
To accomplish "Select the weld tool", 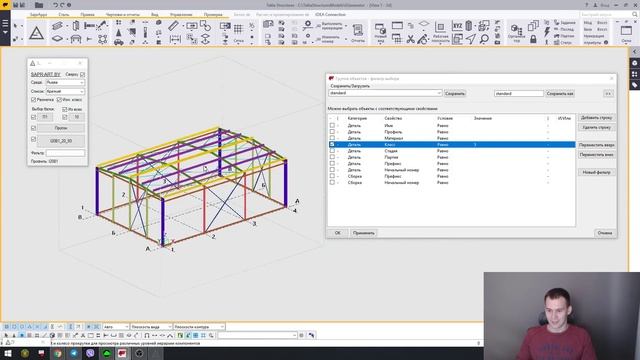I will (101, 25).
